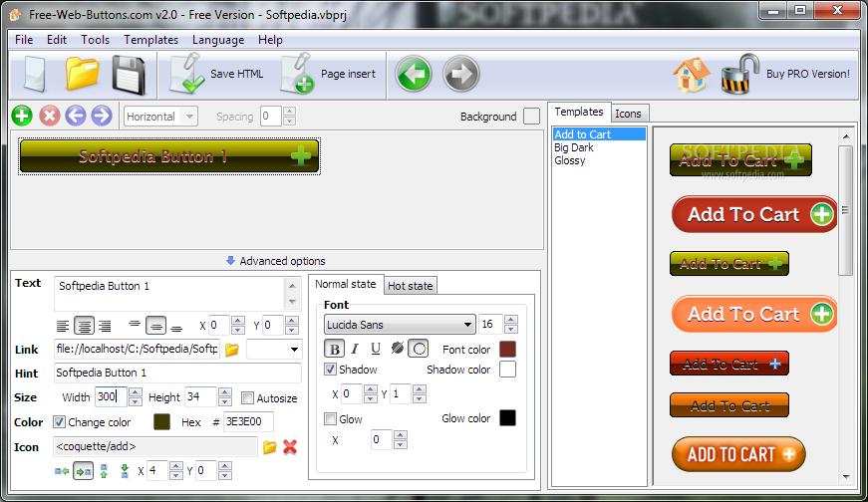Increase the font size 16 stepper

511,320
